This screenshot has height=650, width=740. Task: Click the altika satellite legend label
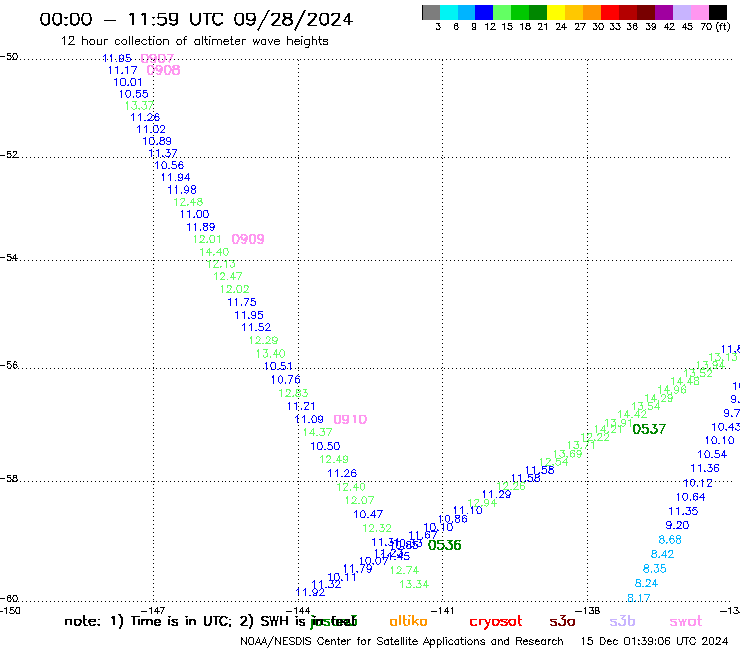click(408, 621)
